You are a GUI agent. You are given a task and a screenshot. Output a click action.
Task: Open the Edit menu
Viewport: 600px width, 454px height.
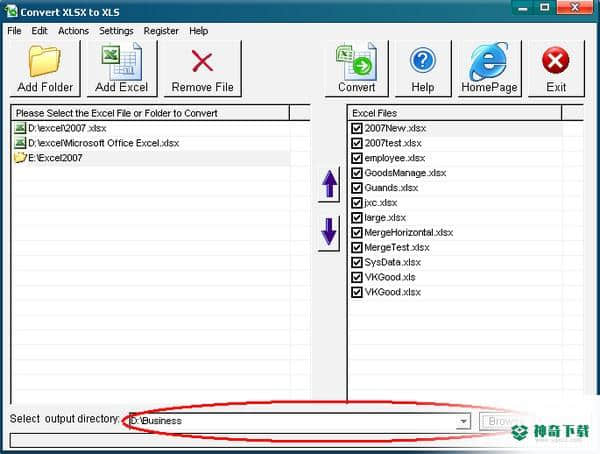point(39,31)
